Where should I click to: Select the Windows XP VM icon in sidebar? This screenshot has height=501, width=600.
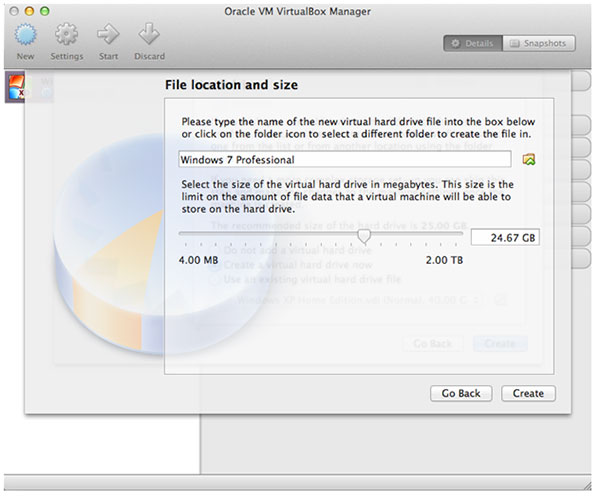coord(15,87)
